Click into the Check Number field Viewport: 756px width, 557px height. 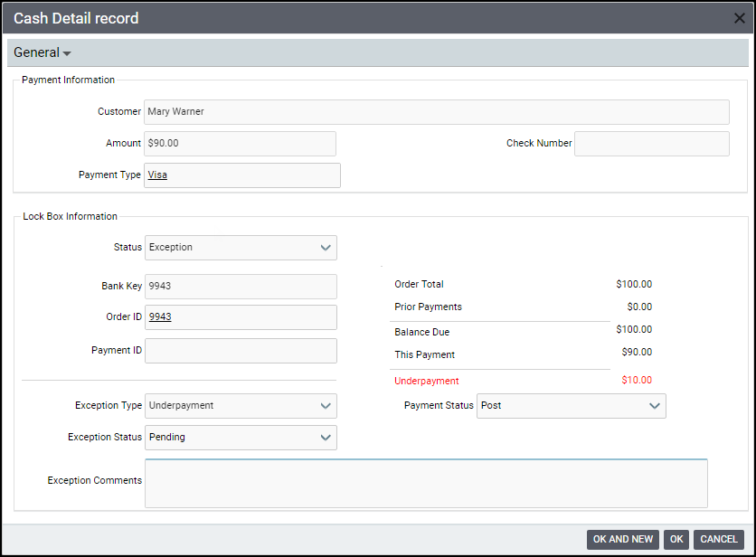point(651,144)
